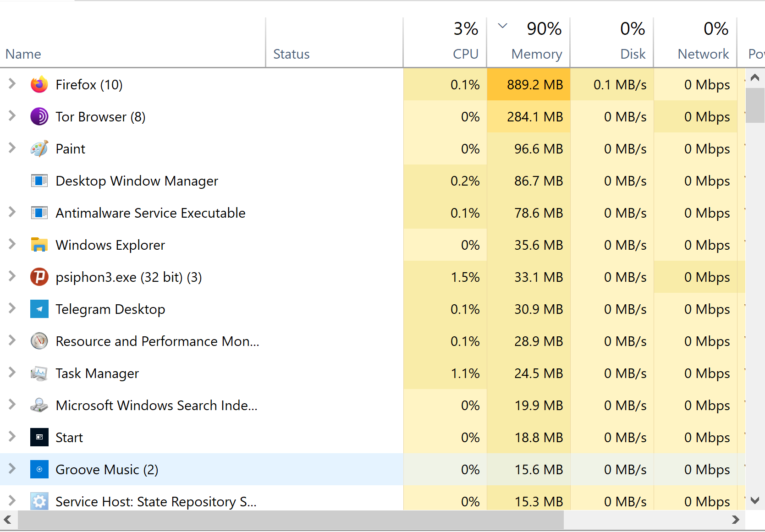Screen dimensions: 765x532
Task: Expand the Antimalware Service Executable row
Action: click(12, 212)
